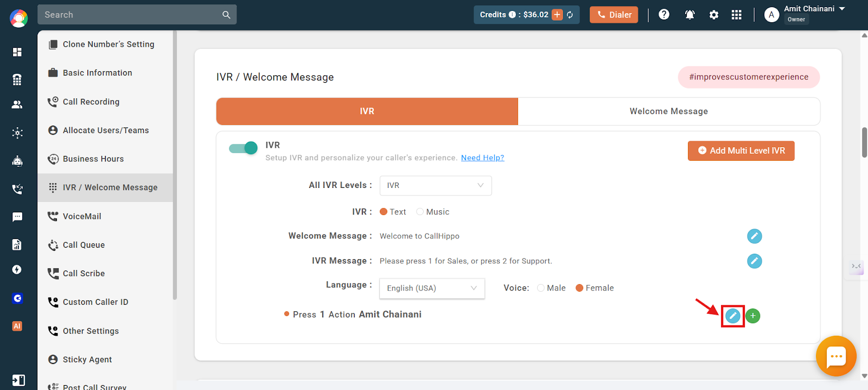868x390 pixels.
Task: Open Basic Information in sidebar
Action: click(x=105, y=73)
